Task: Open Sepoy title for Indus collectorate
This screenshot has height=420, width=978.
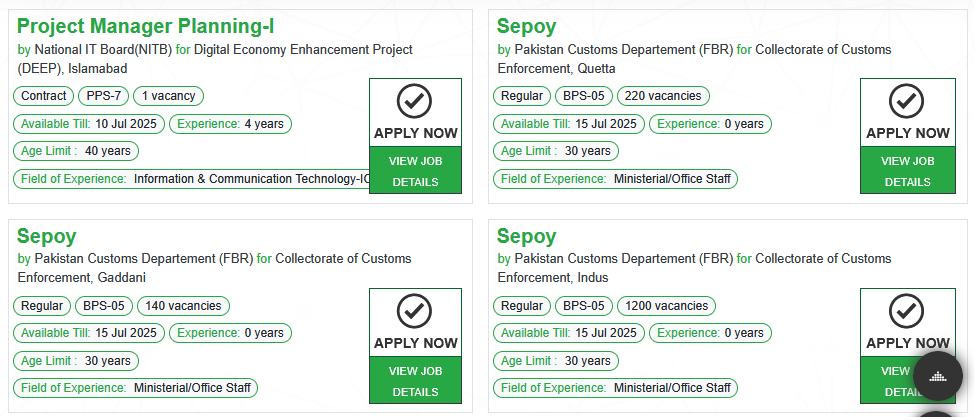Action: pos(526,237)
